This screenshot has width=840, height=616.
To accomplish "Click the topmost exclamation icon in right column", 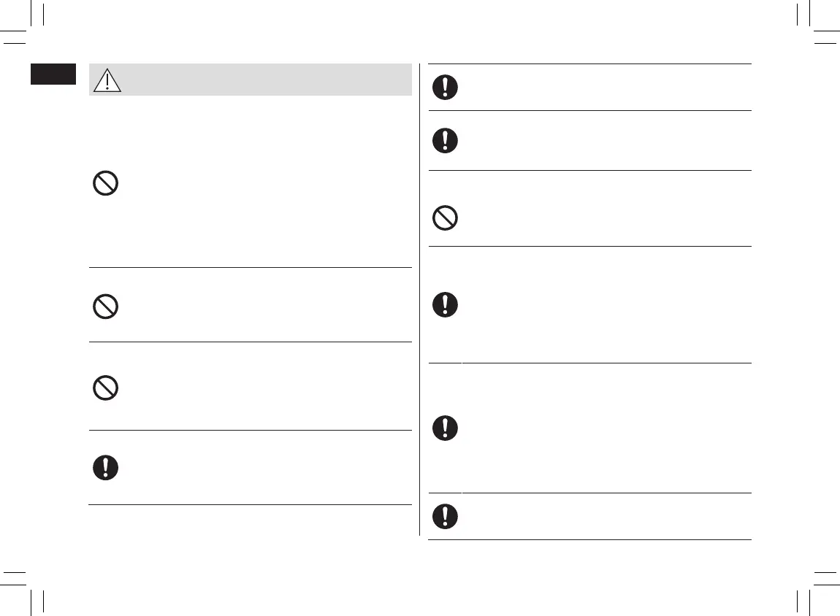I will click(x=446, y=88).
